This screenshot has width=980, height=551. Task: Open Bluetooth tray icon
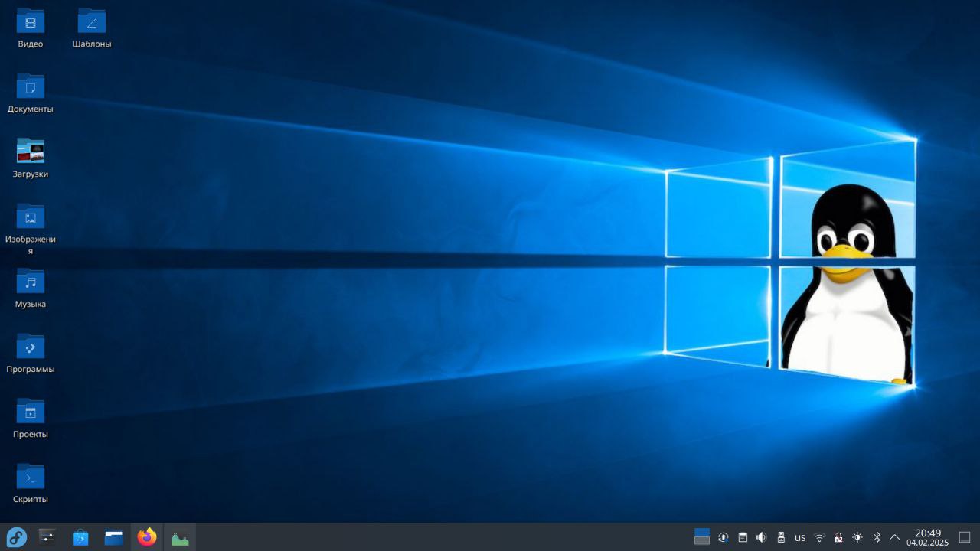coord(877,537)
